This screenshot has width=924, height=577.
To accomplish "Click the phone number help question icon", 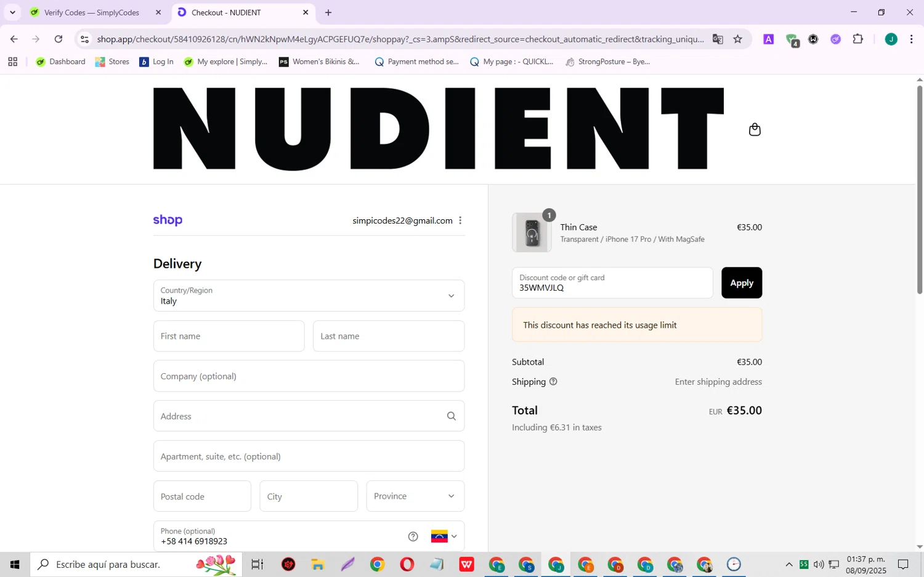I will 413,536.
